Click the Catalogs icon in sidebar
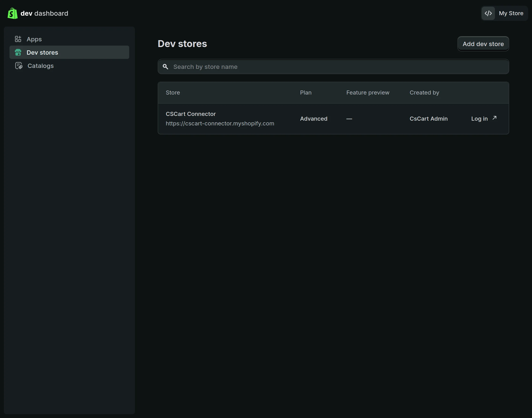This screenshot has width=532, height=418. tap(19, 66)
